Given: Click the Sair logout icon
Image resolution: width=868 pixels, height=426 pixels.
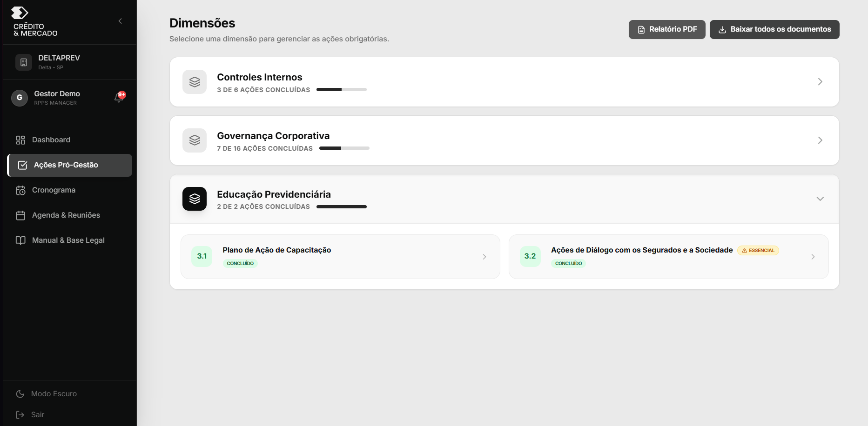Looking at the screenshot, I should [x=20, y=415].
